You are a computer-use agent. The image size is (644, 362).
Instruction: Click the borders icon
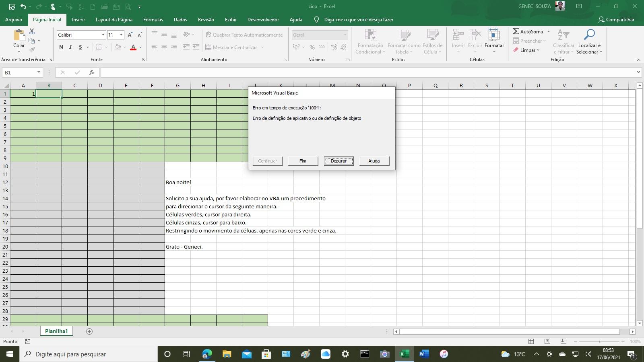pos(99,47)
